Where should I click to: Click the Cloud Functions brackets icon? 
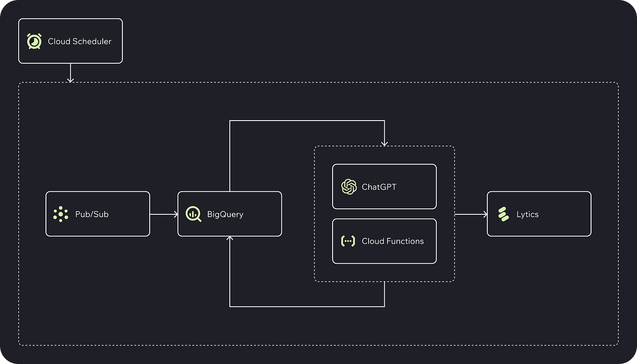click(x=348, y=241)
